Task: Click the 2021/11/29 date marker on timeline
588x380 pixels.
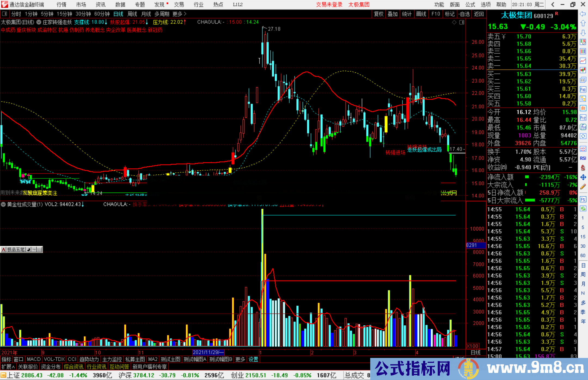Action: pyautogui.click(x=208, y=352)
